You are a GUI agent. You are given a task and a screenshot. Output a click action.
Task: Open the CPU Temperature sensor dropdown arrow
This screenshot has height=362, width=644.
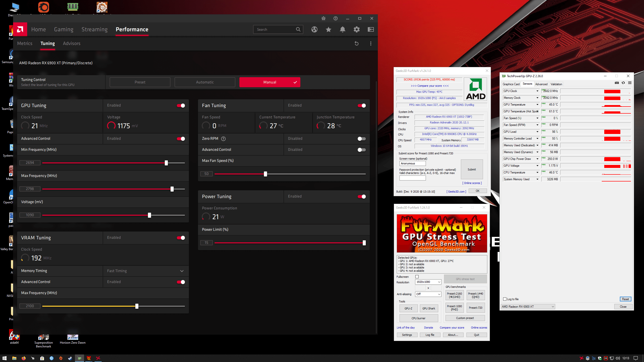537,172
